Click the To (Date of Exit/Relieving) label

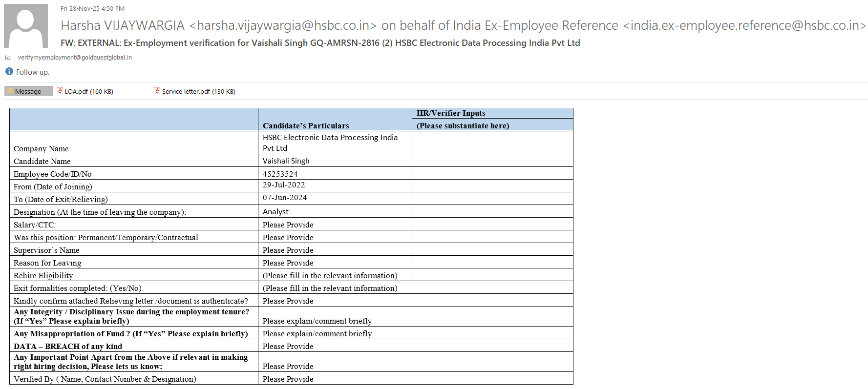pyautogui.click(x=61, y=200)
